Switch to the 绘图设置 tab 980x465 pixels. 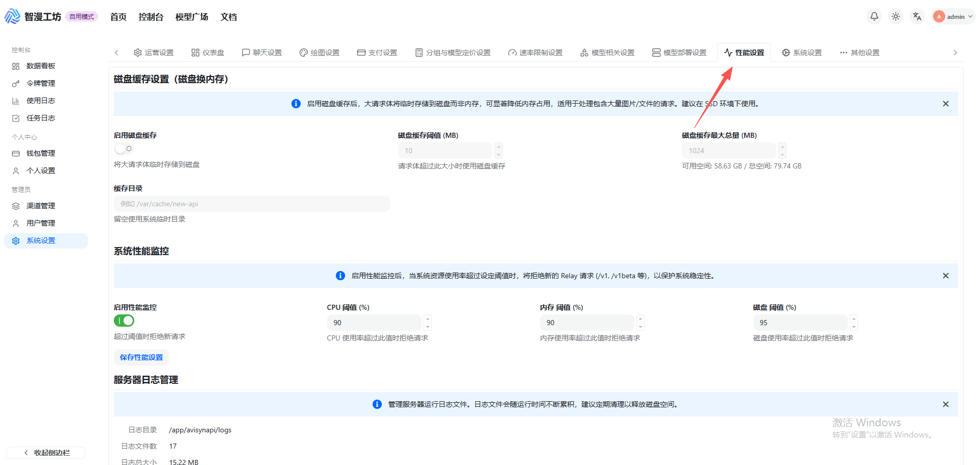coord(320,53)
